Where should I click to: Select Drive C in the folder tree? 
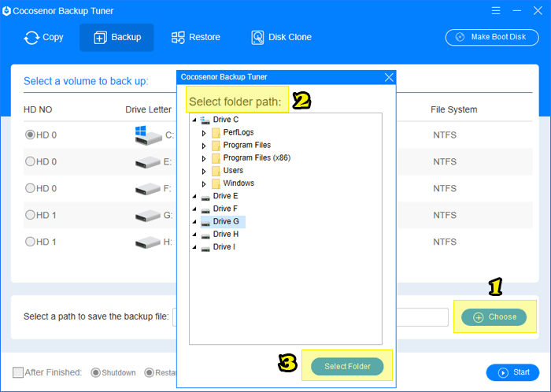pos(226,120)
